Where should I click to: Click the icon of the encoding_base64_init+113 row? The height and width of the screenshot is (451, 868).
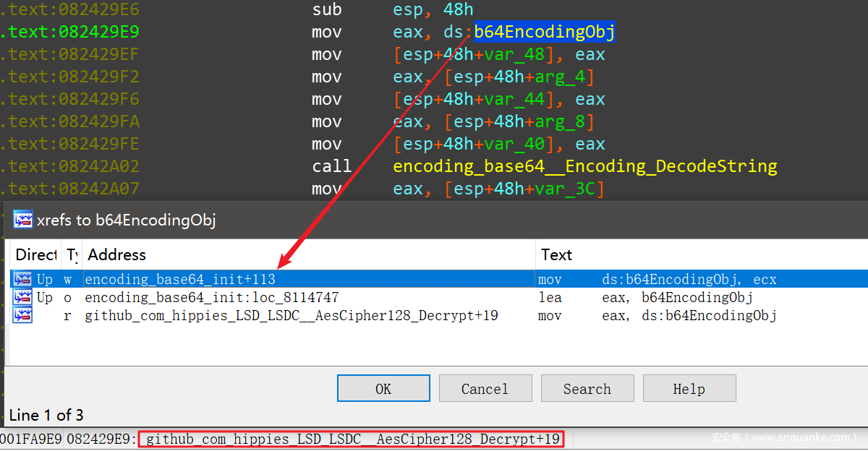coord(22,279)
